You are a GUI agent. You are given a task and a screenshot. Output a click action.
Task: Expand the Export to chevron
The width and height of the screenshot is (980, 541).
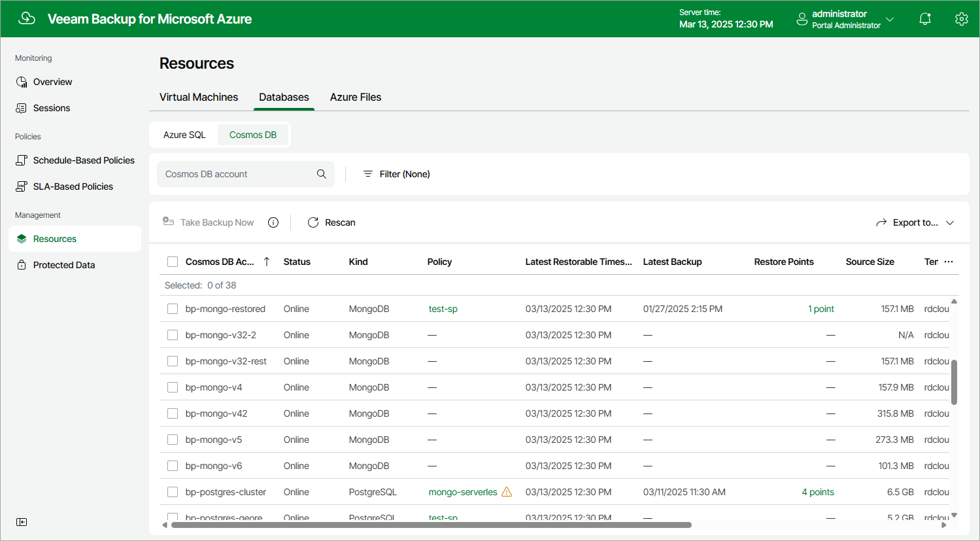tap(950, 222)
